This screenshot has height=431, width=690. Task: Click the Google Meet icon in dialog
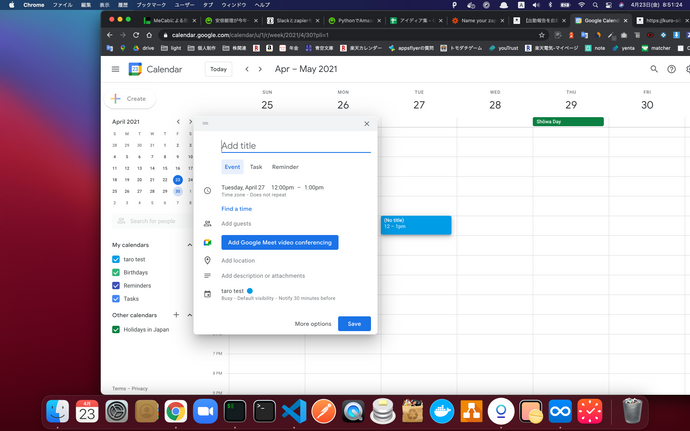(x=207, y=243)
